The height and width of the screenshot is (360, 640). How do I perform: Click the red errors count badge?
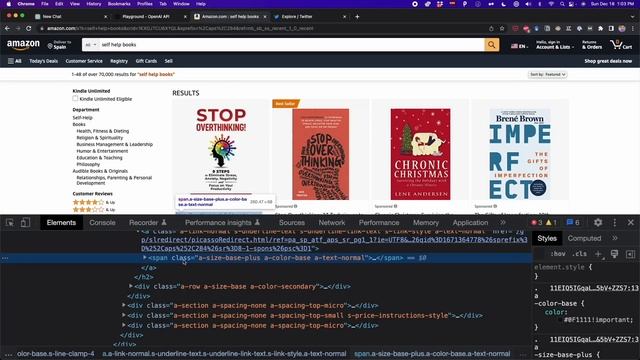tap(536, 222)
